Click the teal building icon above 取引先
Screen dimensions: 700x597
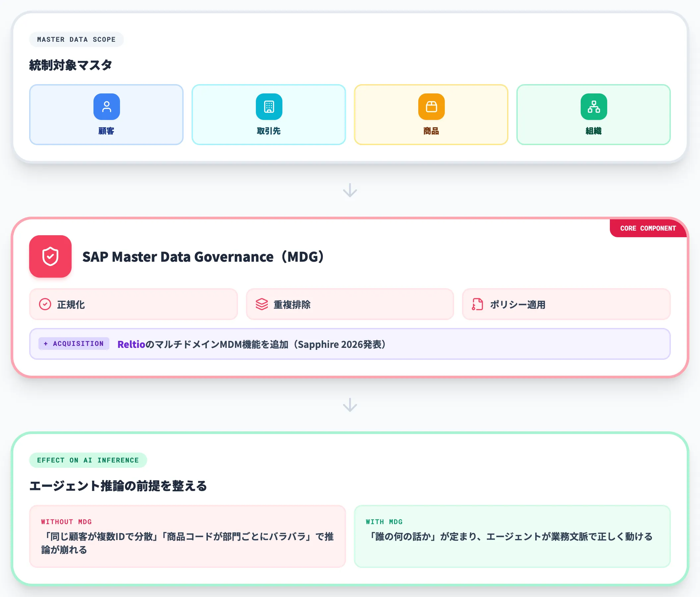(269, 107)
